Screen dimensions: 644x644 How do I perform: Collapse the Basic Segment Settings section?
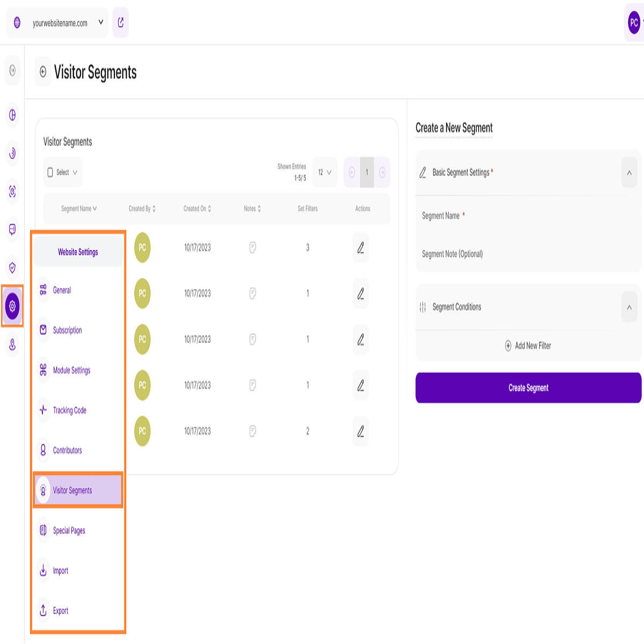click(629, 173)
